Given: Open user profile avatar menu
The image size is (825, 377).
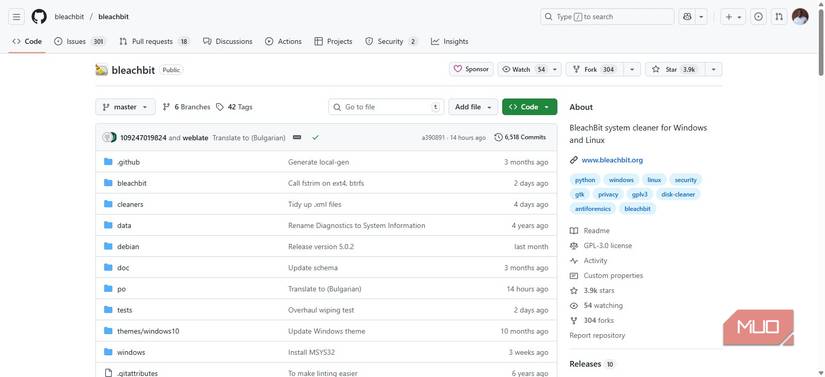Looking at the screenshot, I should point(800,17).
